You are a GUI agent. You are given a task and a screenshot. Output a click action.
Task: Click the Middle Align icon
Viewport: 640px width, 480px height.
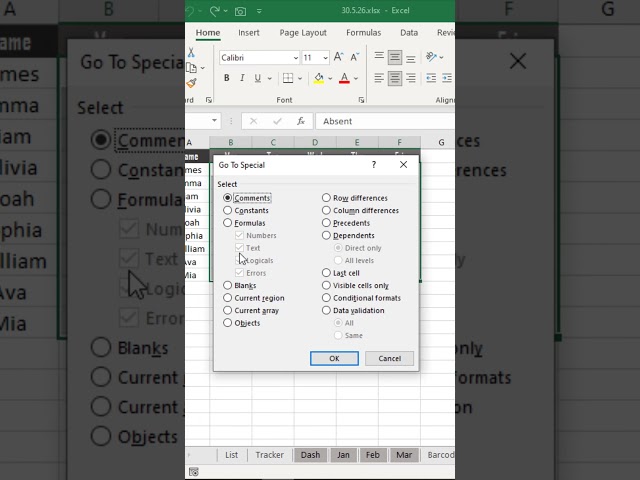click(395, 57)
